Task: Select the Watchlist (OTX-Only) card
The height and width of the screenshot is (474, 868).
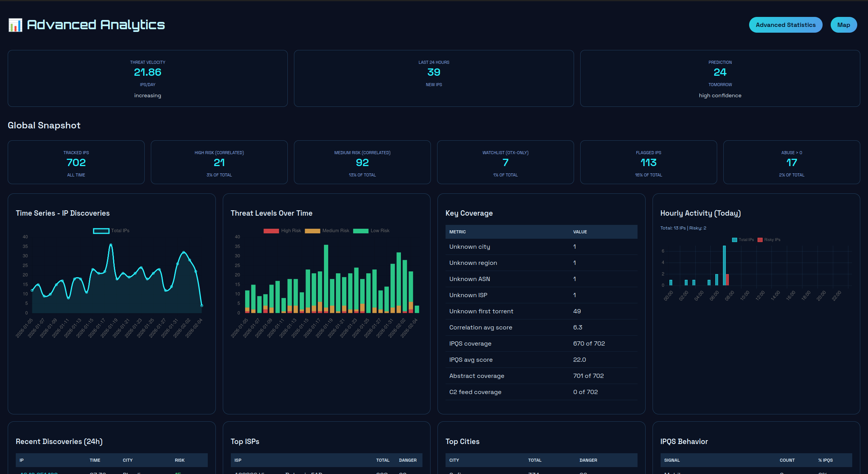Action: 505,162
